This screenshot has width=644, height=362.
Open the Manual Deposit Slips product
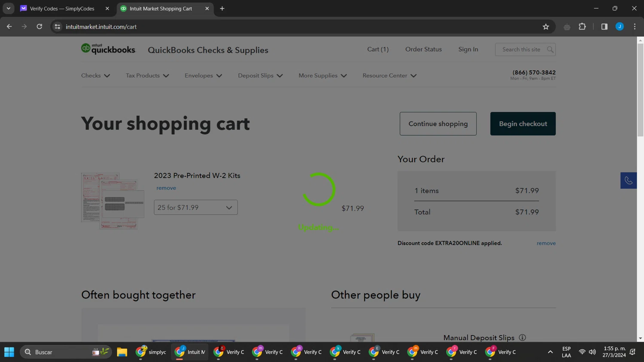point(479,338)
